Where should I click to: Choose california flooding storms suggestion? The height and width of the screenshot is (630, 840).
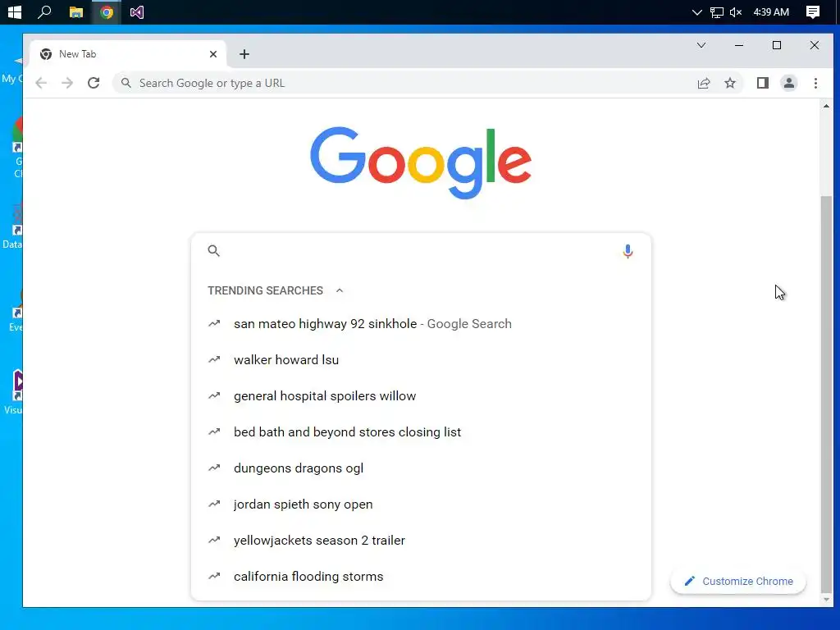coord(421,577)
